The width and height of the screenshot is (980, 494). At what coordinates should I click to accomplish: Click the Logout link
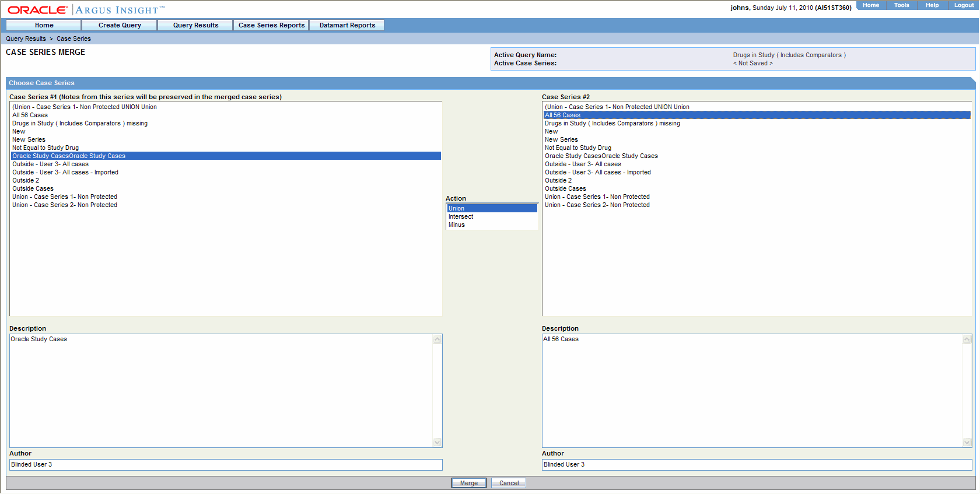point(964,5)
